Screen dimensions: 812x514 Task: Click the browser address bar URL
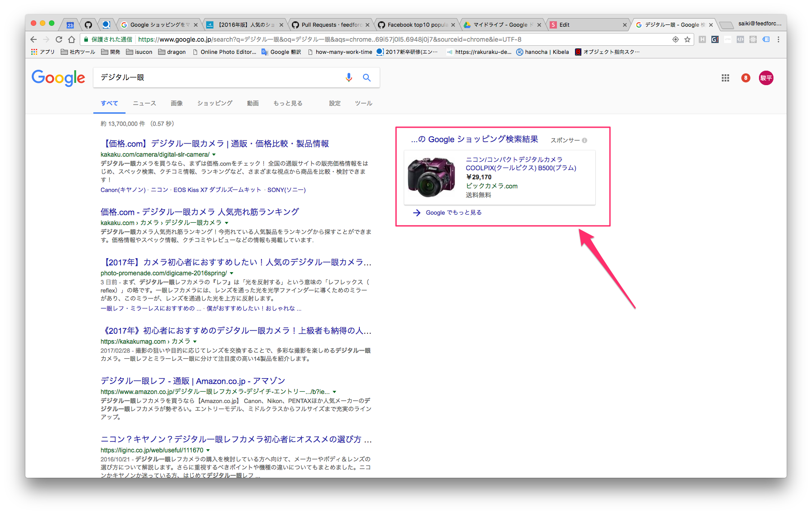(x=329, y=39)
